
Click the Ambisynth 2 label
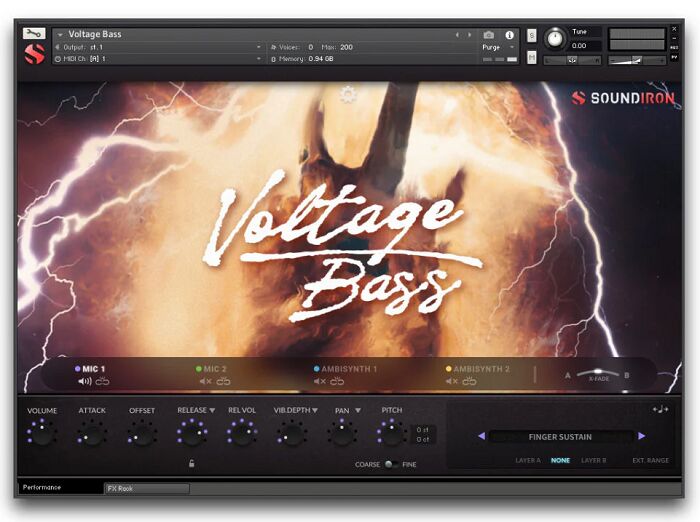click(x=482, y=369)
